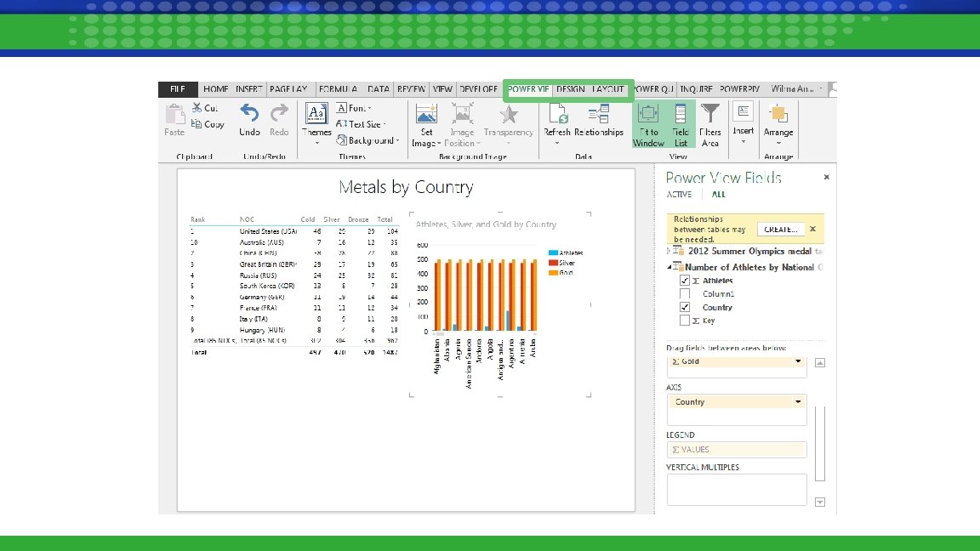Open the Insert dropdown arrow
980x551 pixels.
(744, 143)
